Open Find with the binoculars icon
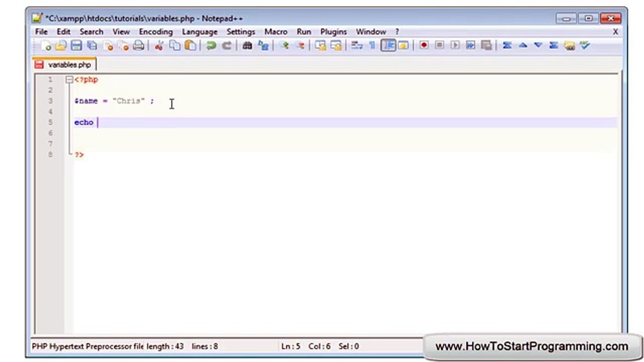 [247, 46]
